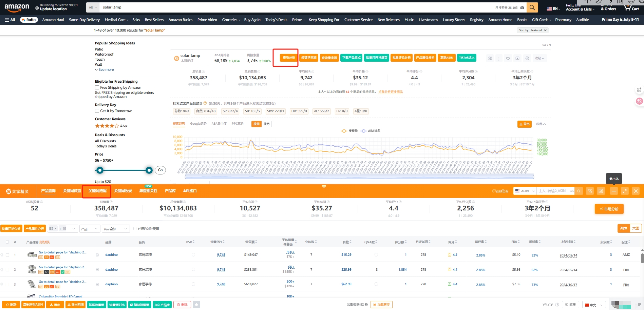Click the settings gear icon in extension panel

coord(527,58)
